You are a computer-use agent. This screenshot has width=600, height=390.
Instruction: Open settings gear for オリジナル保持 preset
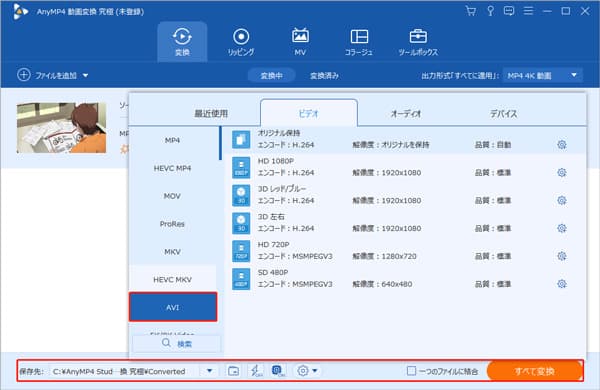561,145
